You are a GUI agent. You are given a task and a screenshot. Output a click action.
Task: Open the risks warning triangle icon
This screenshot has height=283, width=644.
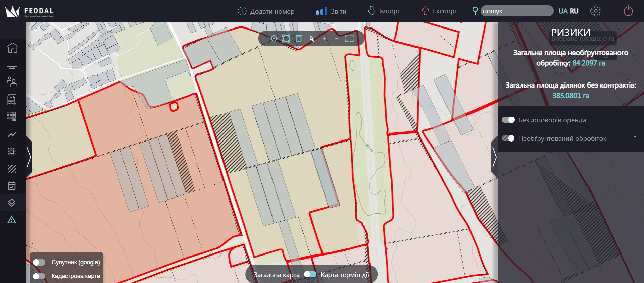(12, 220)
